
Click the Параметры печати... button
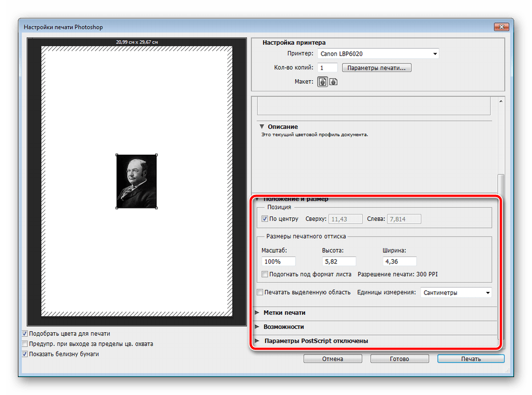pyautogui.click(x=377, y=68)
